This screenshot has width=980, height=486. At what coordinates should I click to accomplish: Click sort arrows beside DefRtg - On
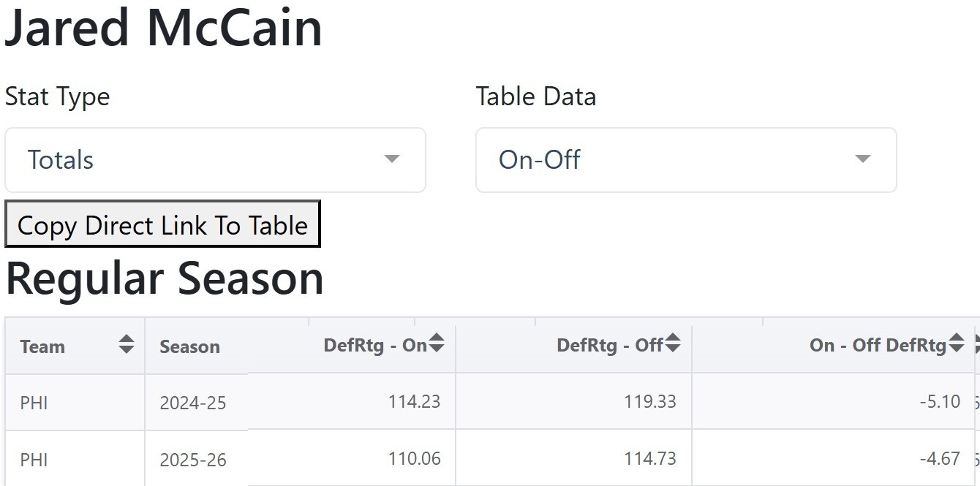click(437, 343)
